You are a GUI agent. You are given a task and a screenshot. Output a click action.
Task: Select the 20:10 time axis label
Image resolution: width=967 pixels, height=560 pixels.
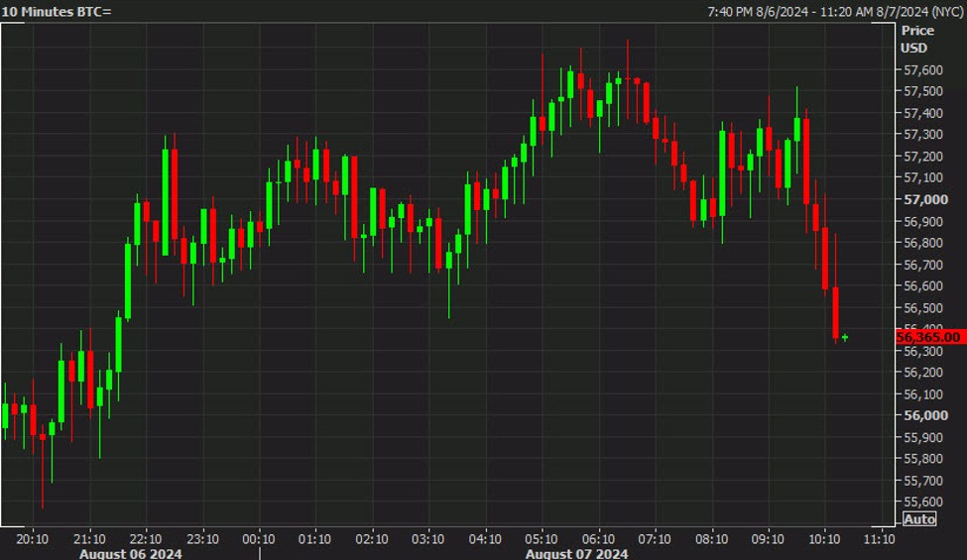click(x=32, y=539)
